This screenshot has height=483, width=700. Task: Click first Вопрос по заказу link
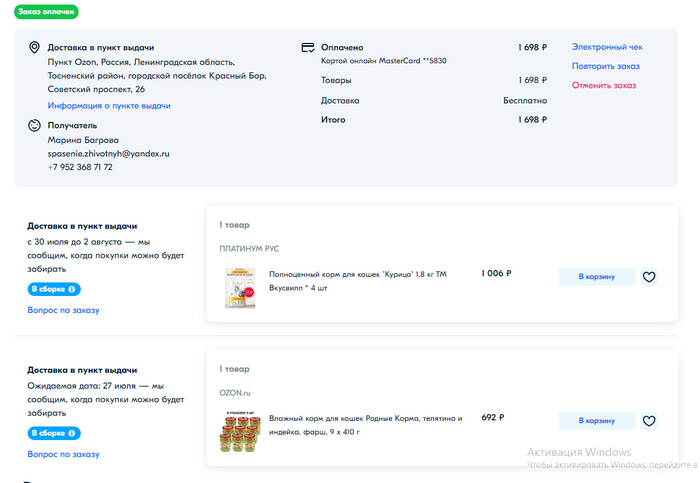63,310
